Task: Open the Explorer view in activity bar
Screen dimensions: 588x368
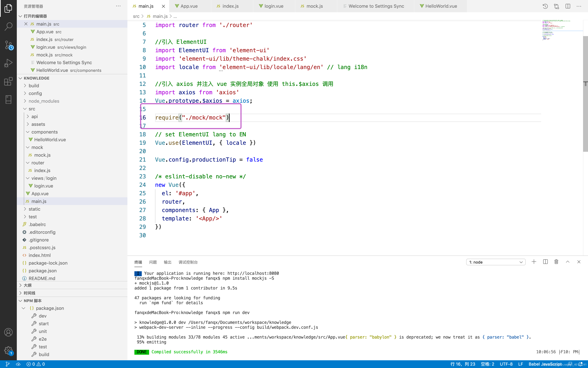Action: coord(8,8)
